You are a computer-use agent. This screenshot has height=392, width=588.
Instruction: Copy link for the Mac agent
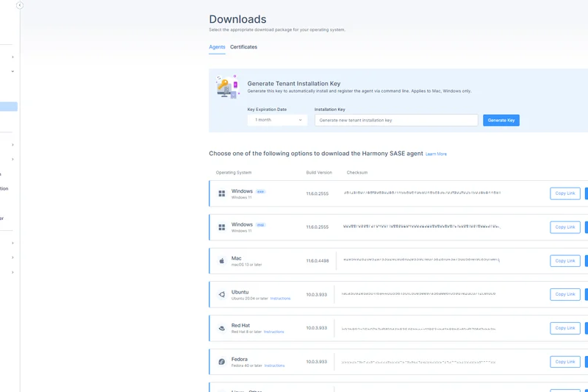tap(565, 261)
